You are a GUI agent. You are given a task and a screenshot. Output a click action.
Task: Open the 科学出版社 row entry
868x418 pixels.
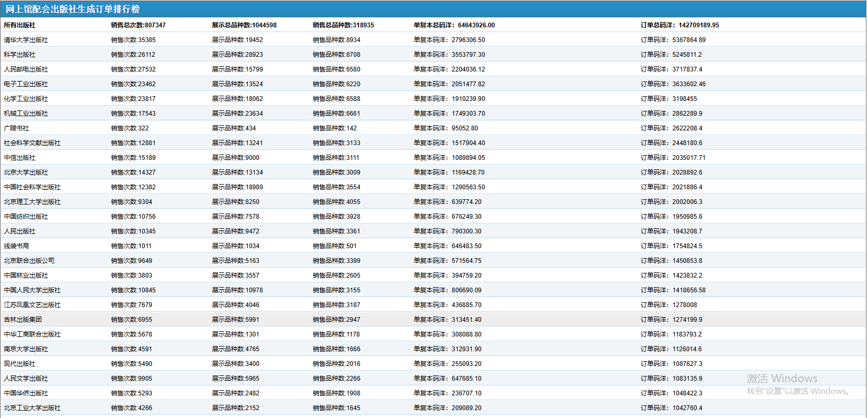click(x=19, y=55)
